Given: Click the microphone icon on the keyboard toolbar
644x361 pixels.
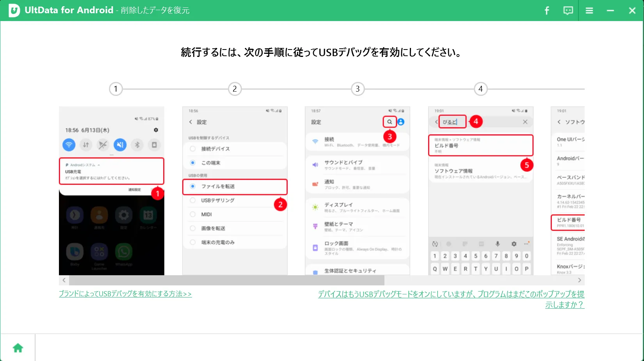Looking at the screenshot, I should point(497,244).
